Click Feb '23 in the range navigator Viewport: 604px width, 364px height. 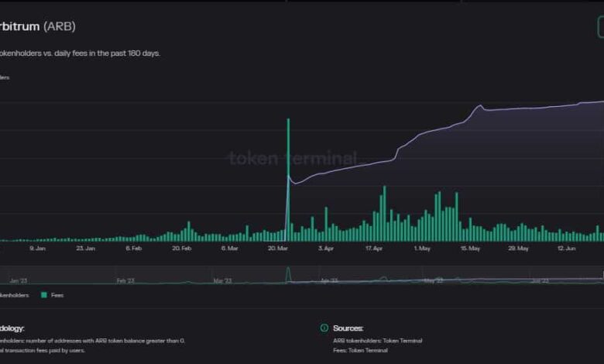125,281
